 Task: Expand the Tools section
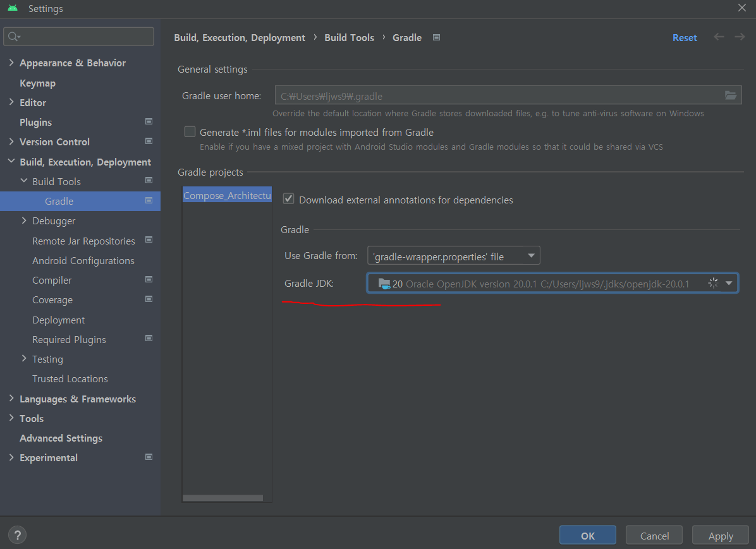[x=11, y=418]
